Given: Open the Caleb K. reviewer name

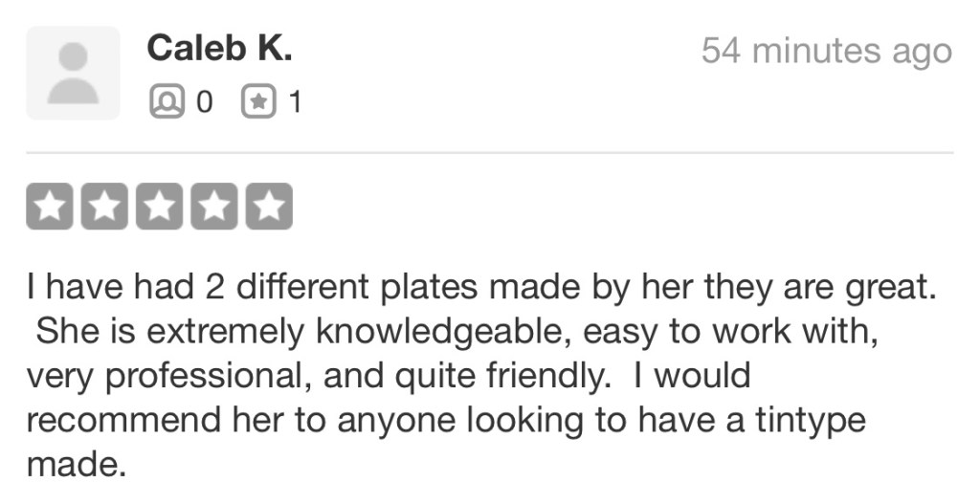Looking at the screenshot, I should click(219, 50).
